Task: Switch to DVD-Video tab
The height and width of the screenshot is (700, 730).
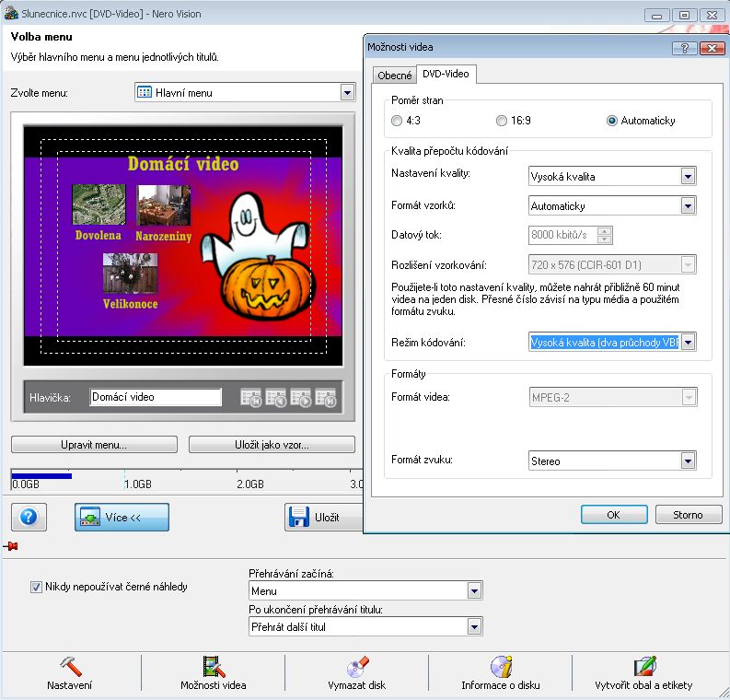Action: (x=446, y=74)
